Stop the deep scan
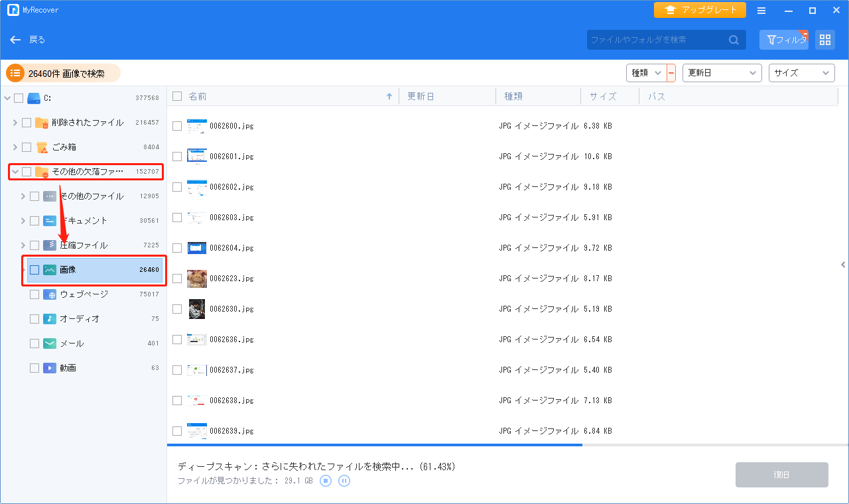This screenshot has height=504, width=849. [x=326, y=481]
